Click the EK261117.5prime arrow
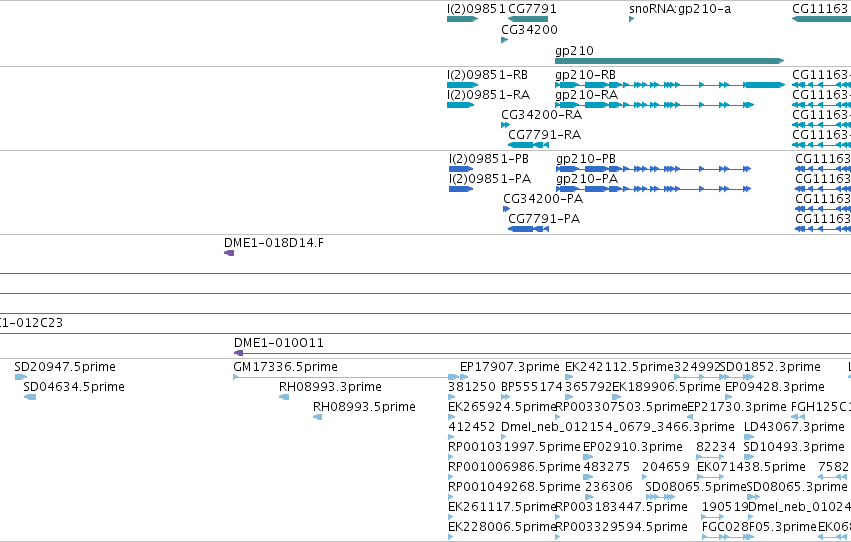851x542 pixels. coord(451,517)
